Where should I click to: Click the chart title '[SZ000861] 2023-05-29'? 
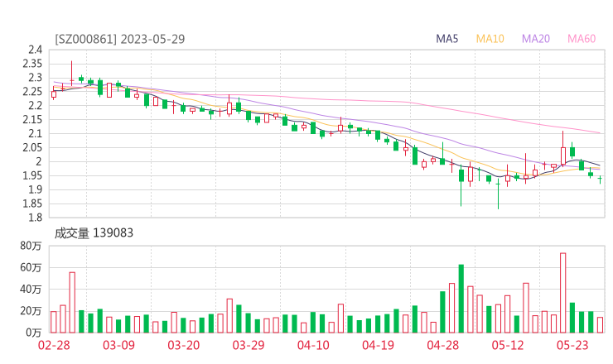(119, 39)
